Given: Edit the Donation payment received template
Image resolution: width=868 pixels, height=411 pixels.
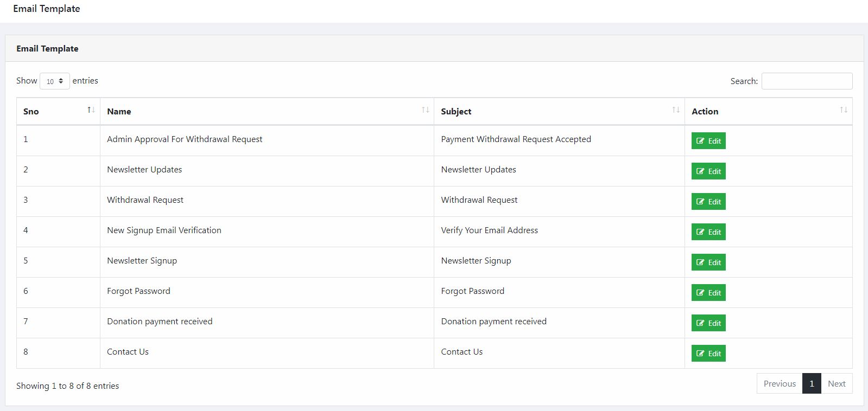Looking at the screenshot, I should pyautogui.click(x=708, y=323).
